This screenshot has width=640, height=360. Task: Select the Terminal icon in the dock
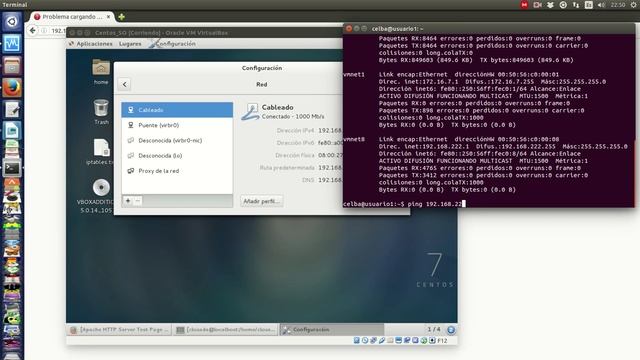[x=11, y=168]
